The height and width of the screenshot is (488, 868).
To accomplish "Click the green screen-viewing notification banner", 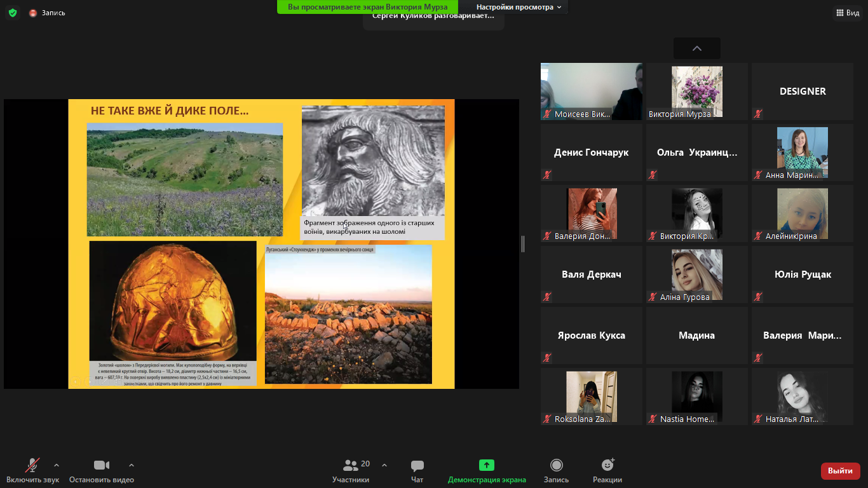I will tap(367, 7).
